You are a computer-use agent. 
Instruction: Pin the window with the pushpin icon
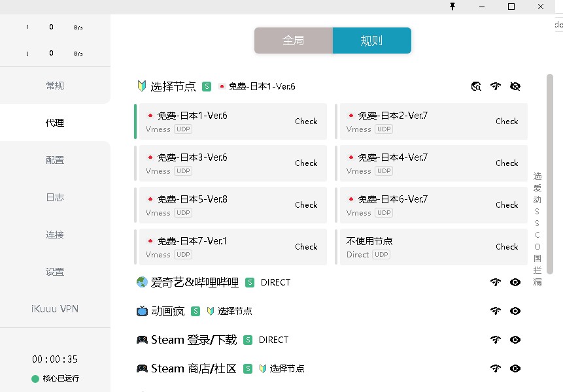tap(452, 7)
